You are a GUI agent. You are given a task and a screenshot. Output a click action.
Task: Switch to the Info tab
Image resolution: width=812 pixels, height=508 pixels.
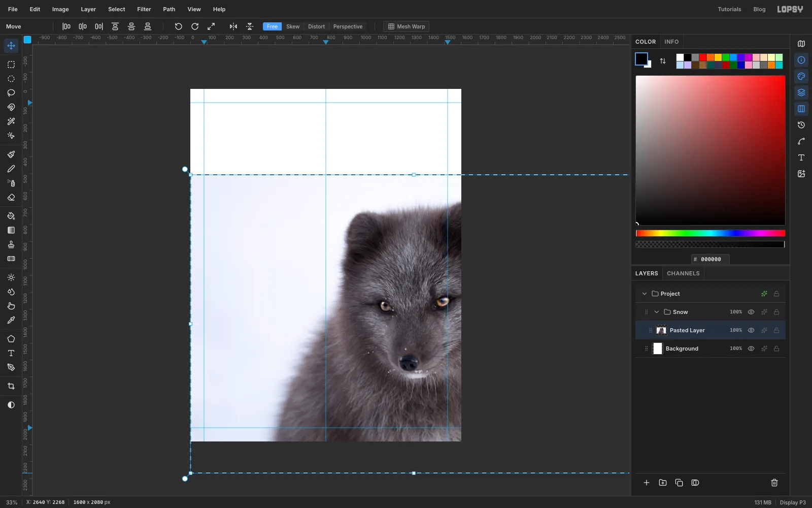click(671, 42)
